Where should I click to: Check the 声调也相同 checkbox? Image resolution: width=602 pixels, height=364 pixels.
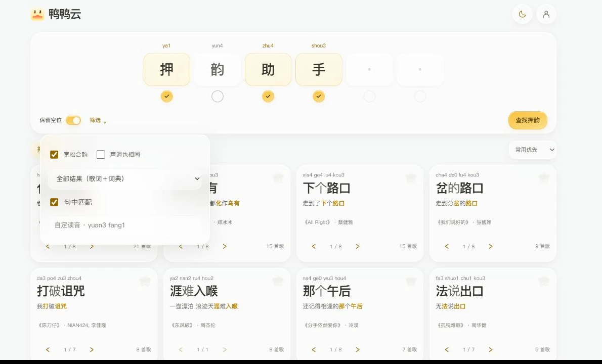101,154
